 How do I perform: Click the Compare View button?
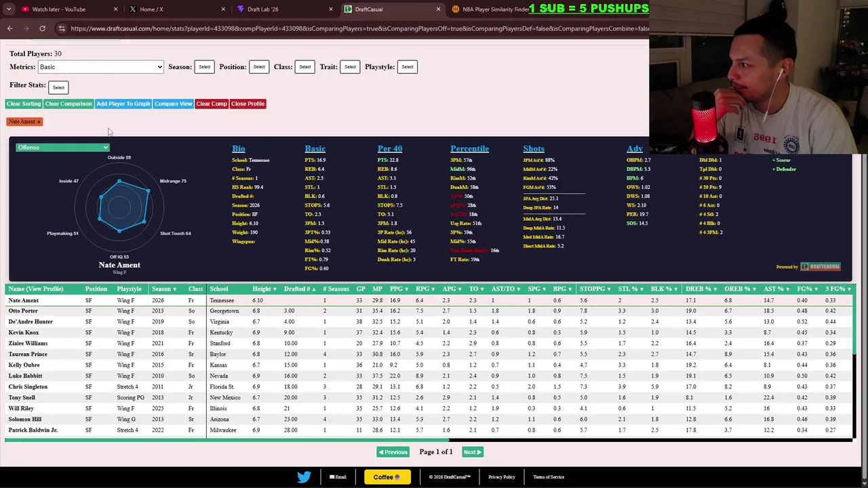173,104
